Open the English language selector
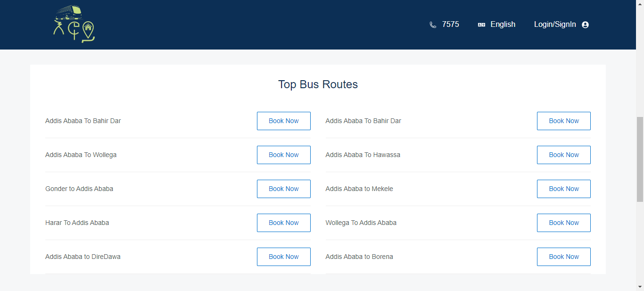The width and height of the screenshot is (644, 291). pos(503,25)
